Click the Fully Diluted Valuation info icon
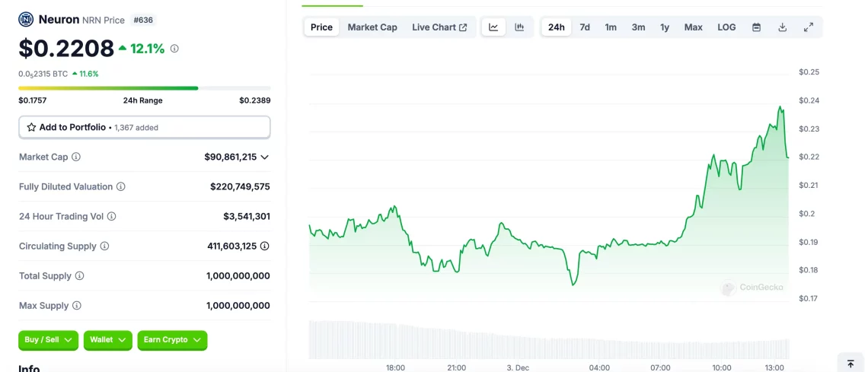868x372 pixels. [121, 187]
